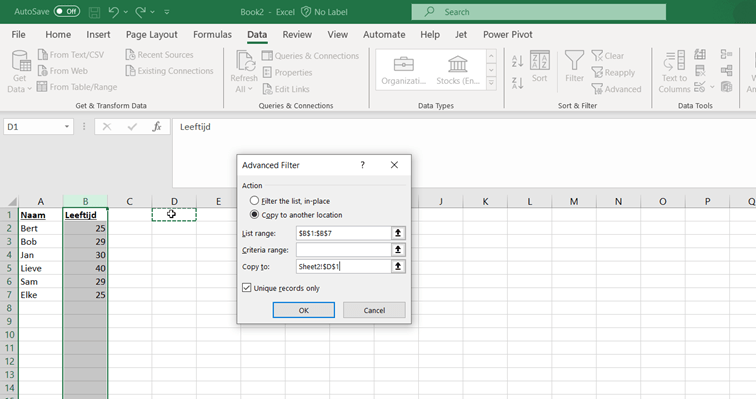This screenshot has width=756, height=399.
Task: Click the Sort Z to A icon
Action: tap(517, 83)
